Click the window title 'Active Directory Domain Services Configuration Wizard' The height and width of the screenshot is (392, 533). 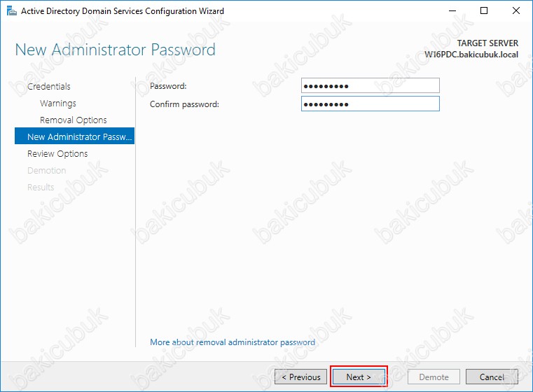pyautogui.click(x=123, y=11)
